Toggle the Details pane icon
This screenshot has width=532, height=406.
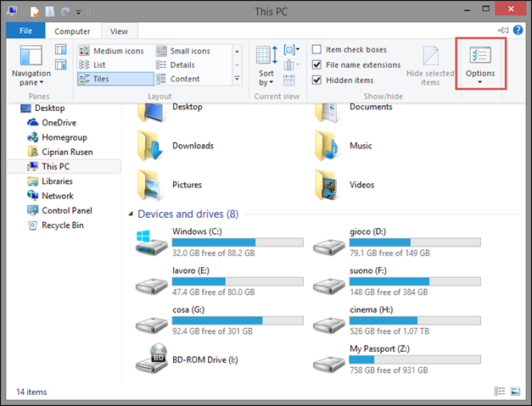coord(61,64)
